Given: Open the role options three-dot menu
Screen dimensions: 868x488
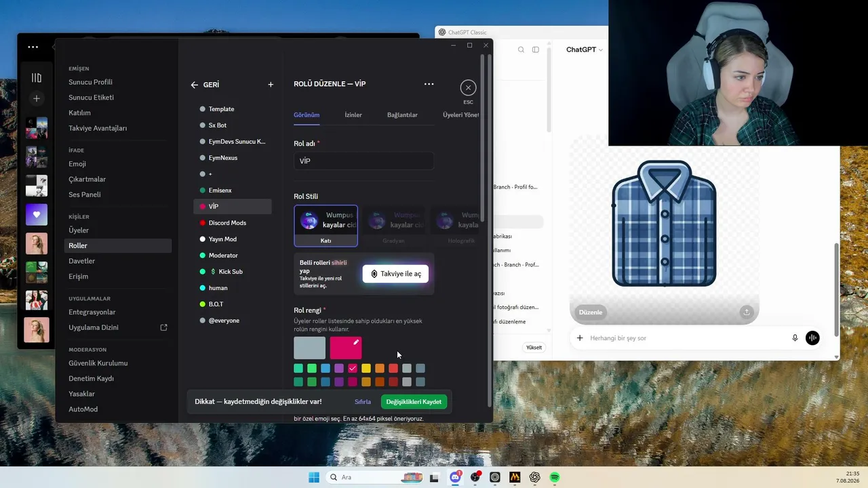Looking at the screenshot, I should point(429,84).
